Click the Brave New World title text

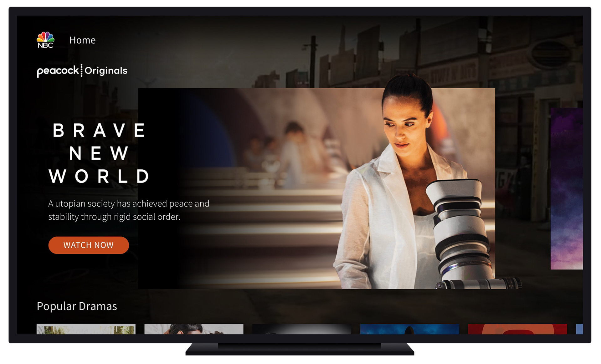[x=100, y=153]
